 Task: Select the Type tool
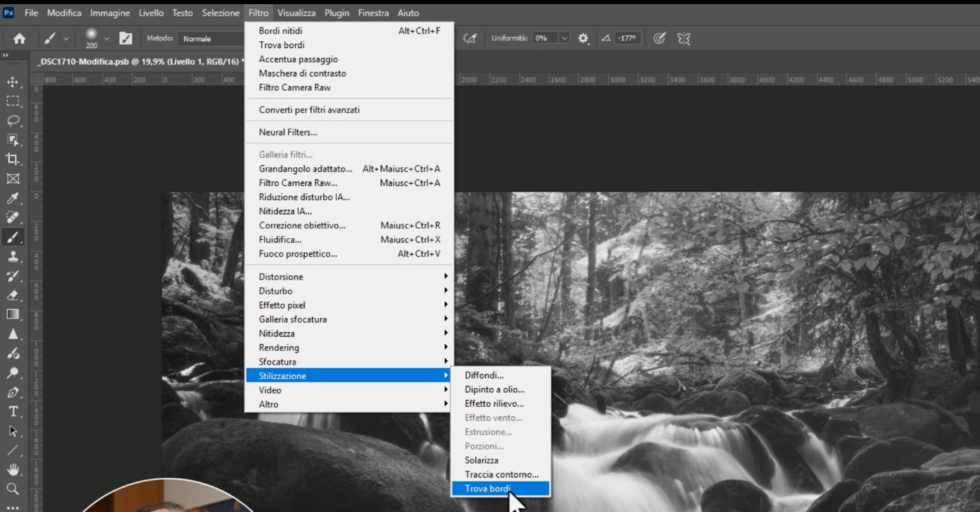(x=14, y=411)
